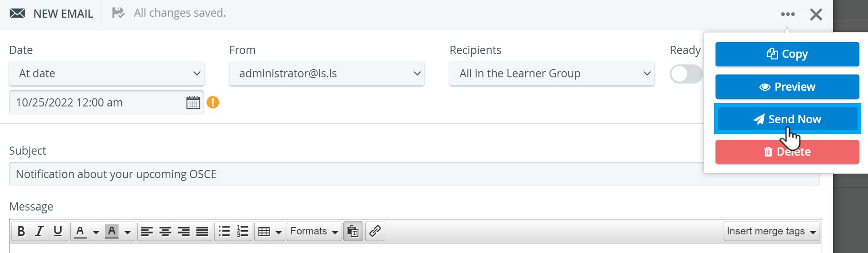Open the At date dropdown
Screen dimensions: 868x253
107,74
